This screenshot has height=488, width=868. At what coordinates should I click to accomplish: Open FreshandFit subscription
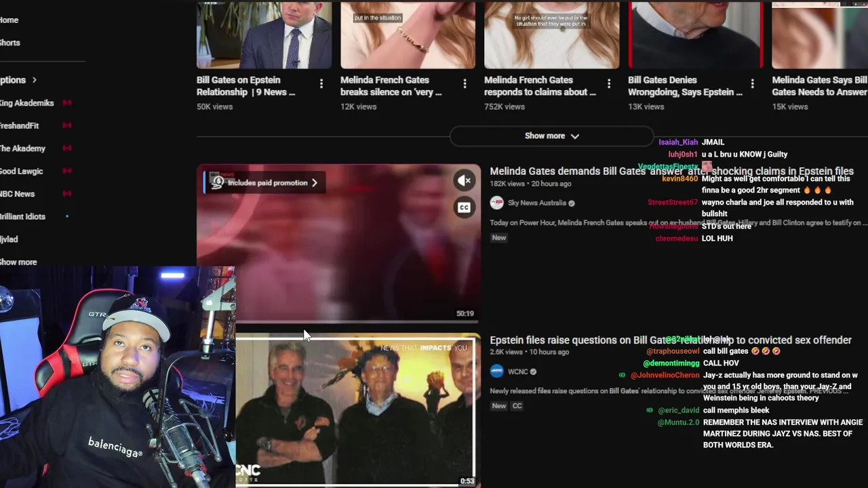(x=19, y=125)
